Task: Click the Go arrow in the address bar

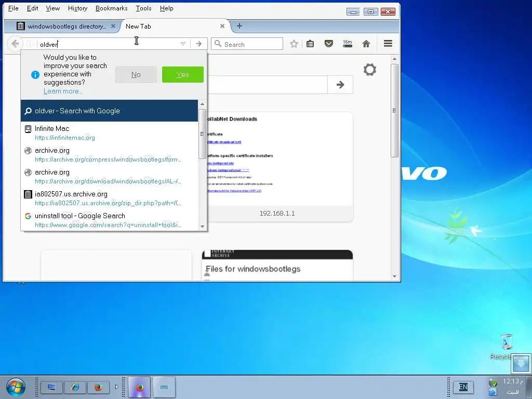Action: coord(199,44)
